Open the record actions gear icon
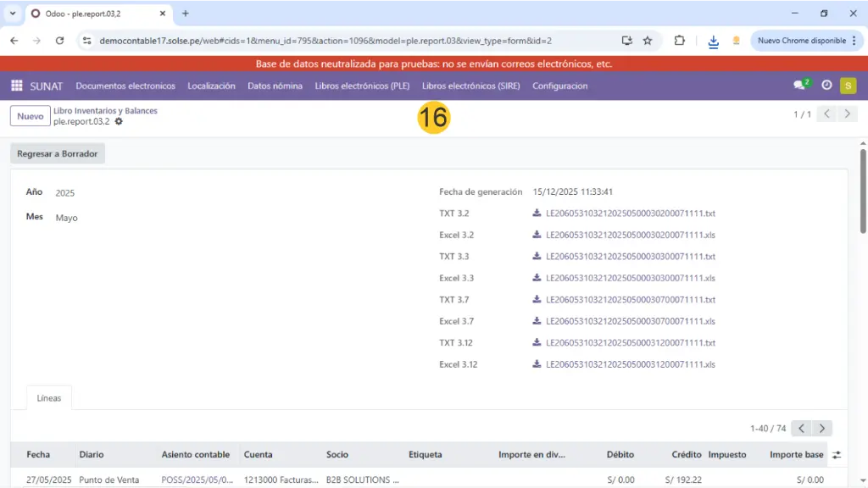This screenshot has width=868, height=488. (x=119, y=122)
